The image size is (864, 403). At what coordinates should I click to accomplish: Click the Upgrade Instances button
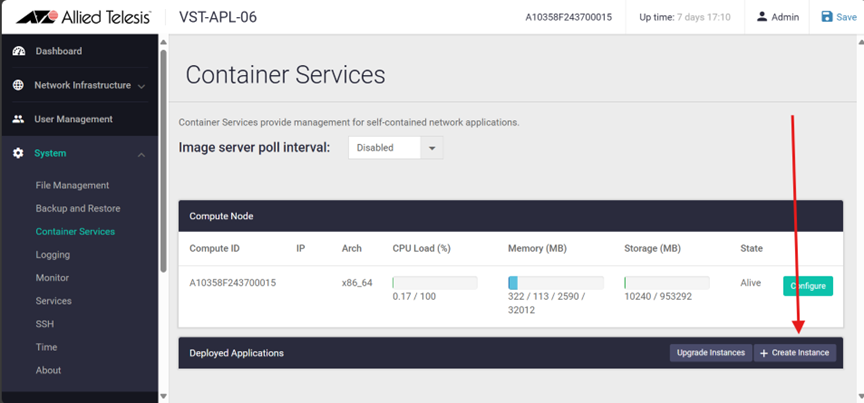click(711, 353)
